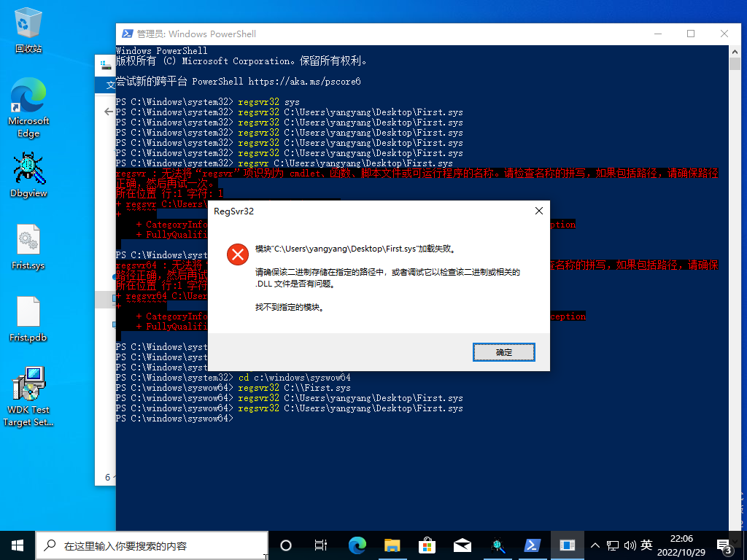Open File Explorer from the taskbar
Screen dimensions: 747x560
click(392, 545)
